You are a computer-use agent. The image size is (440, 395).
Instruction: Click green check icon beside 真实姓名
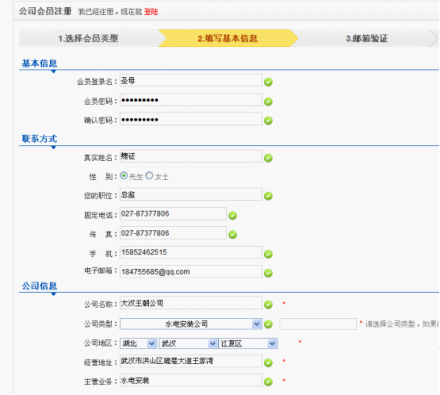(268, 158)
